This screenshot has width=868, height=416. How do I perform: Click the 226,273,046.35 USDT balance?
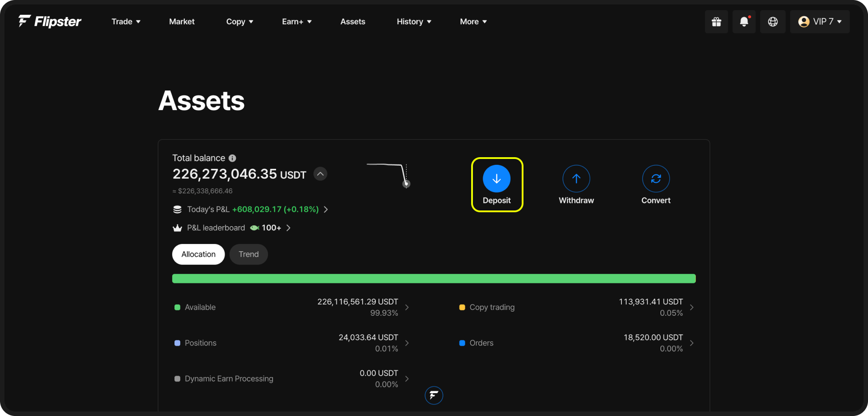[239, 174]
